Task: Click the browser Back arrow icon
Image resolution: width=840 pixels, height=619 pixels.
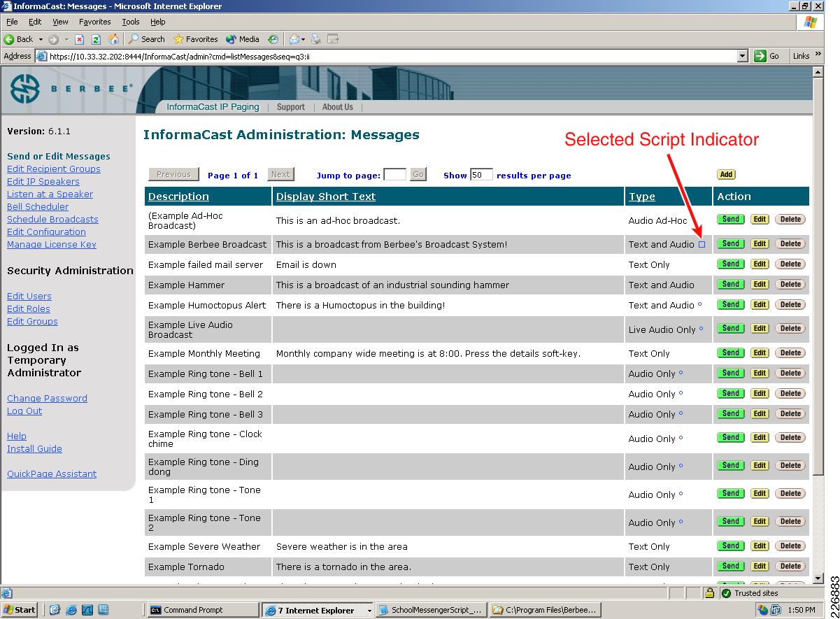Action: tap(9, 39)
